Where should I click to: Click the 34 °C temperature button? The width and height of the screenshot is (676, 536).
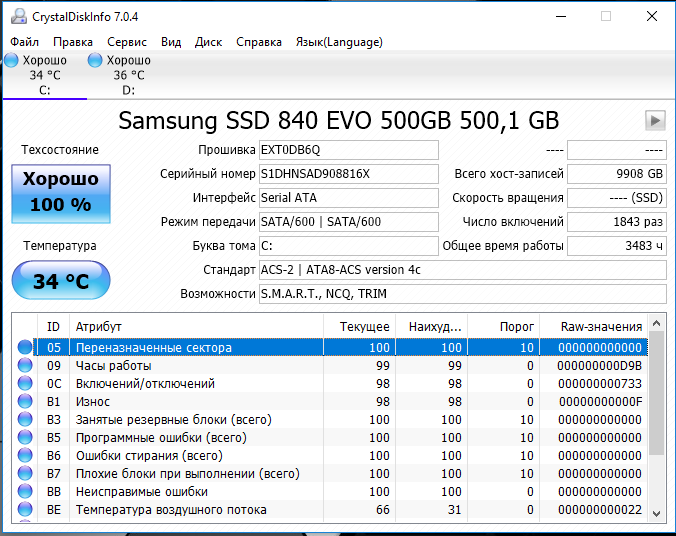coord(61,280)
